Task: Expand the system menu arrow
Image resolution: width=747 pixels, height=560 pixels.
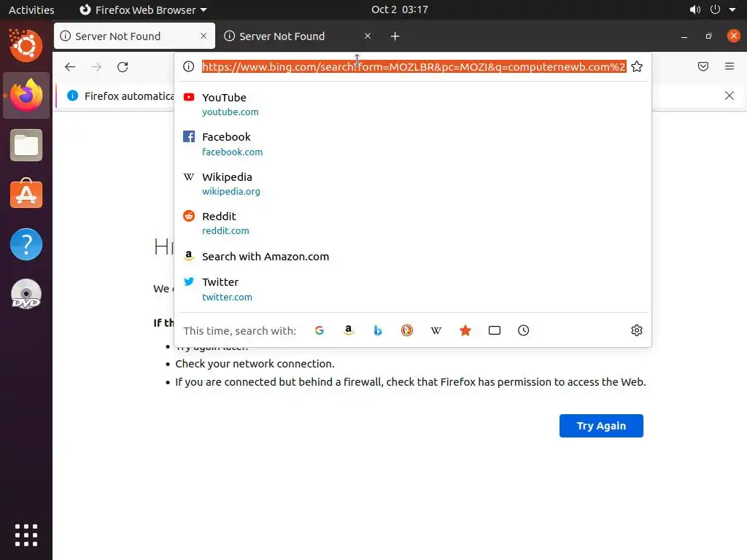Action: (x=732, y=9)
